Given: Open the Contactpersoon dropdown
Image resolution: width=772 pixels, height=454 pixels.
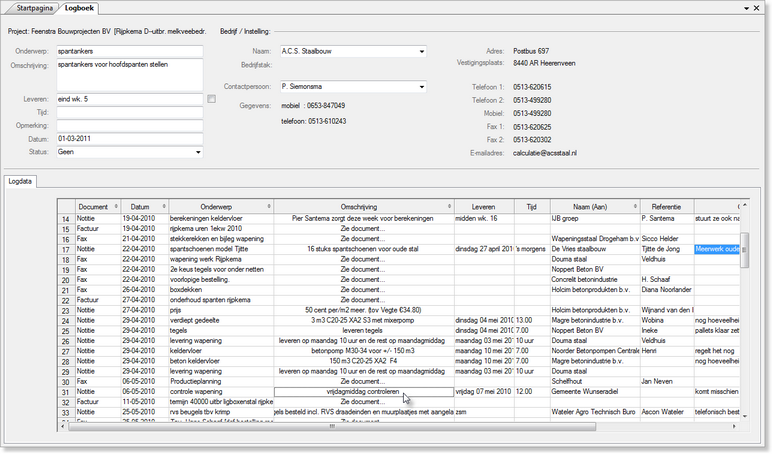Looking at the screenshot, I should [x=421, y=87].
